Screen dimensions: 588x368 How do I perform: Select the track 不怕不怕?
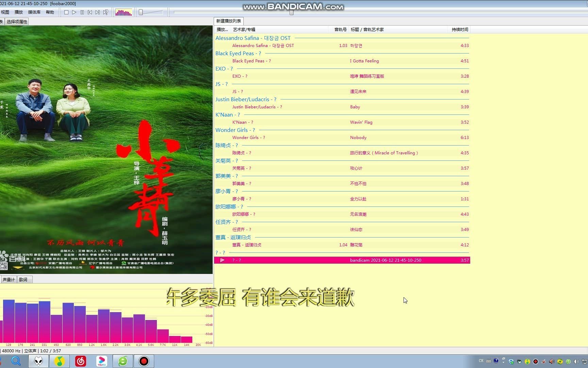click(342, 184)
